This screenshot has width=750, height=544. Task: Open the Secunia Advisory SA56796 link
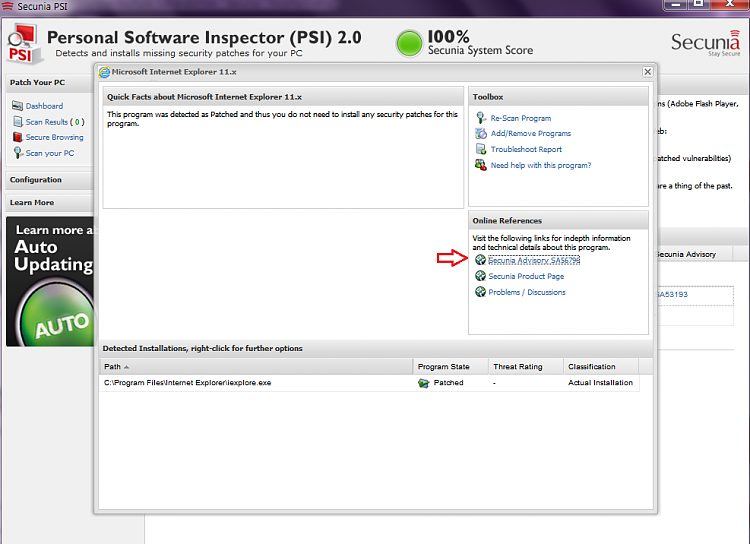pos(534,260)
